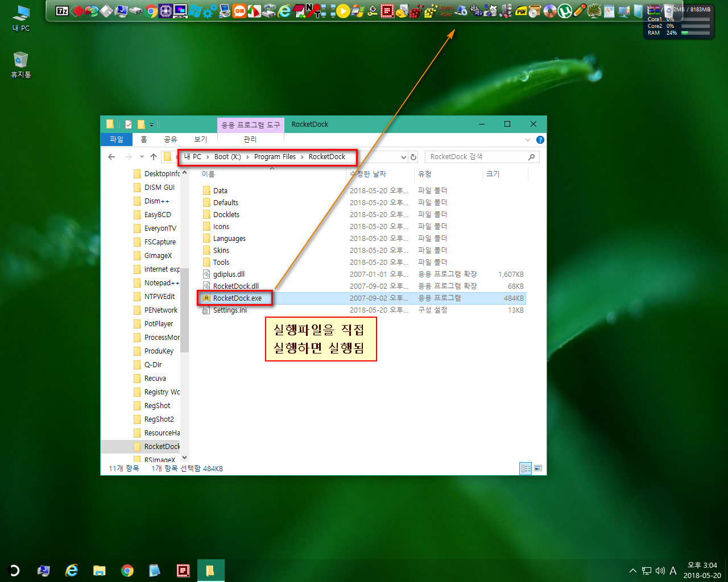
Task: Select EasyBCD in sidebar tree
Action: click(x=158, y=214)
